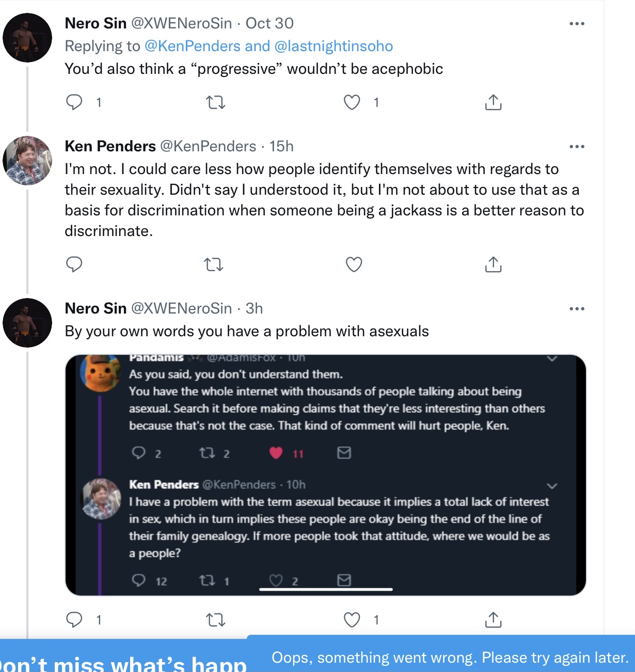This screenshot has width=635, height=672.
Task: Share Nero Sin's 3h tweet
Action: (493, 619)
